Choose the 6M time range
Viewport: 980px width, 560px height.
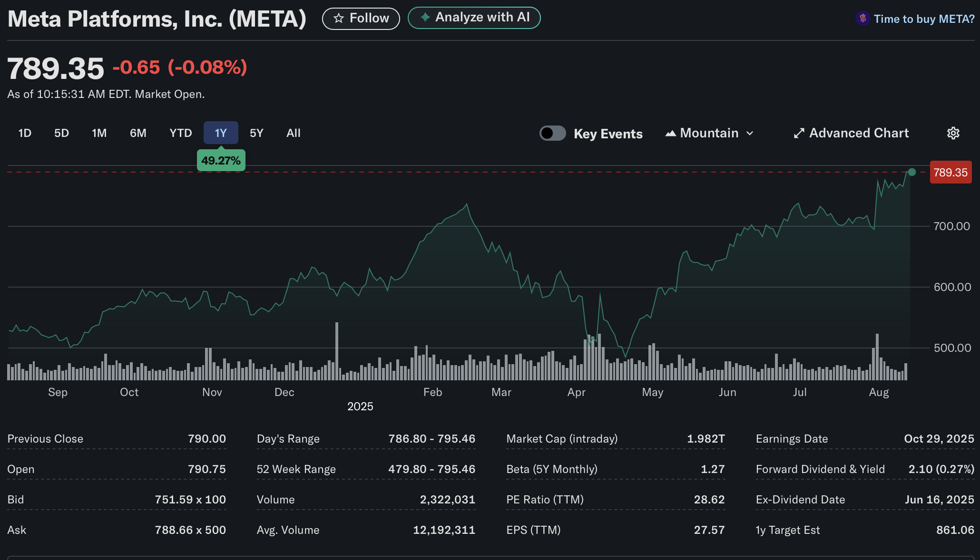point(138,133)
